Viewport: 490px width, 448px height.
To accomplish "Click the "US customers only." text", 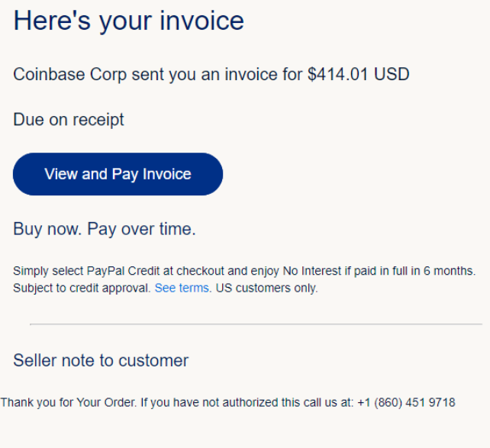I will pyautogui.click(x=266, y=288).
